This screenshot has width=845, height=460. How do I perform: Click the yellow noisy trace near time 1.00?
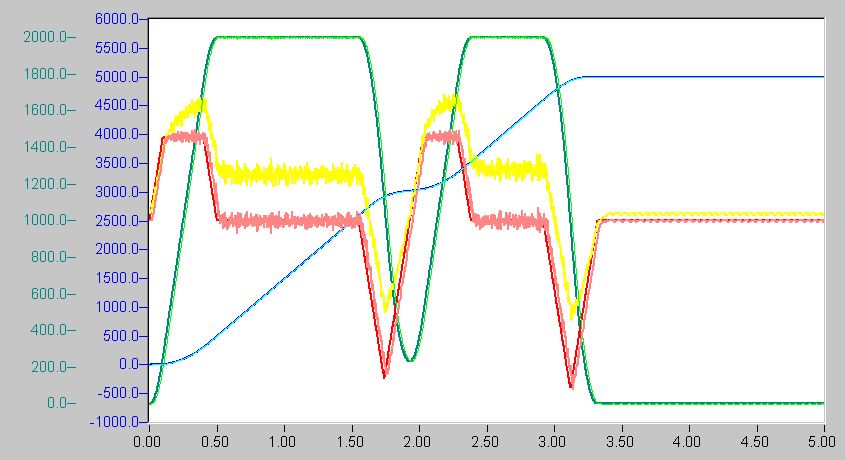(x=283, y=175)
